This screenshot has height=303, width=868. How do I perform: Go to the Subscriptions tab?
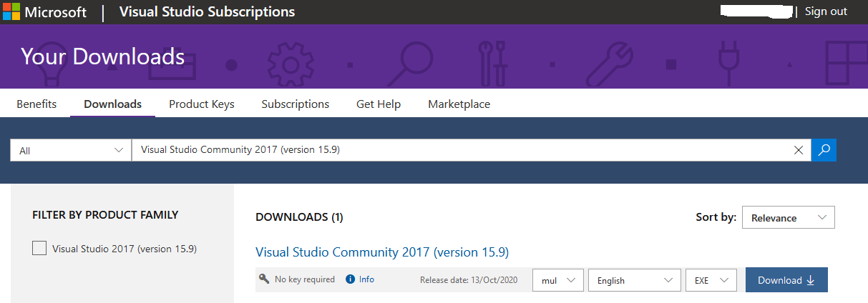click(x=296, y=104)
